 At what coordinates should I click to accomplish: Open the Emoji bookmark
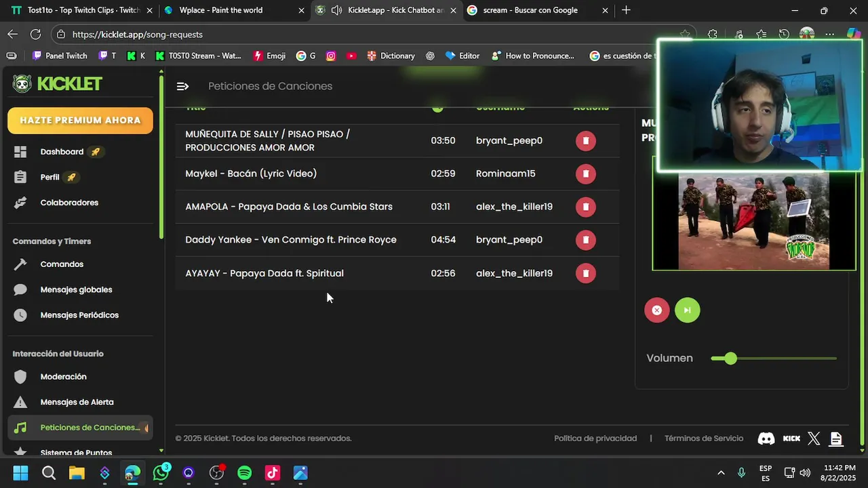point(269,56)
